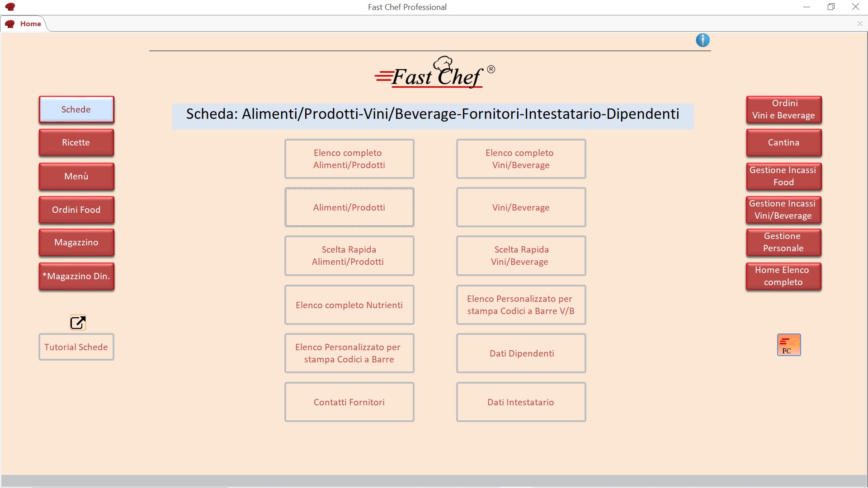Open the Cantina section
868x488 pixels.
coord(783,142)
